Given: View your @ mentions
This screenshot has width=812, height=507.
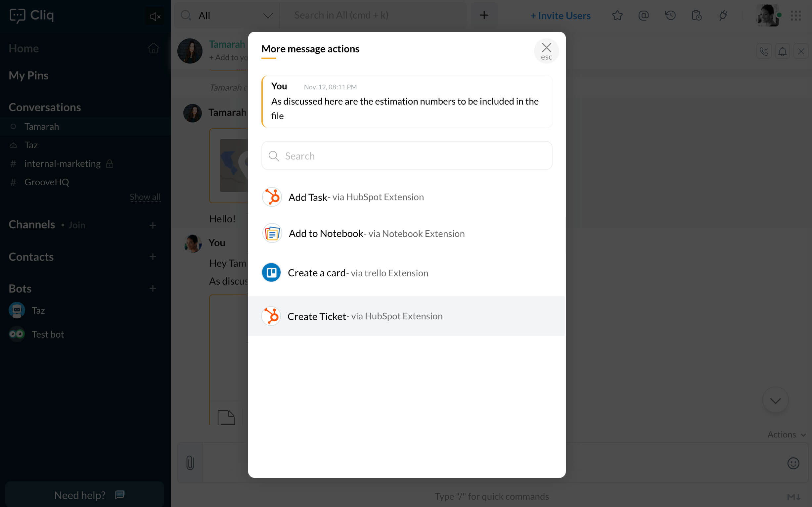Looking at the screenshot, I should pos(643,15).
